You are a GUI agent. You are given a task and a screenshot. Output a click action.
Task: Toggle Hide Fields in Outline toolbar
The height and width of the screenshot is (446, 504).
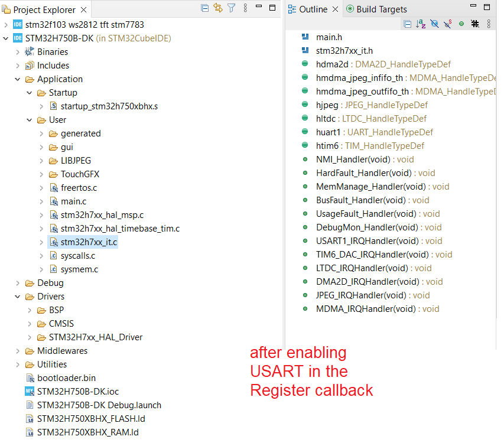point(434,24)
